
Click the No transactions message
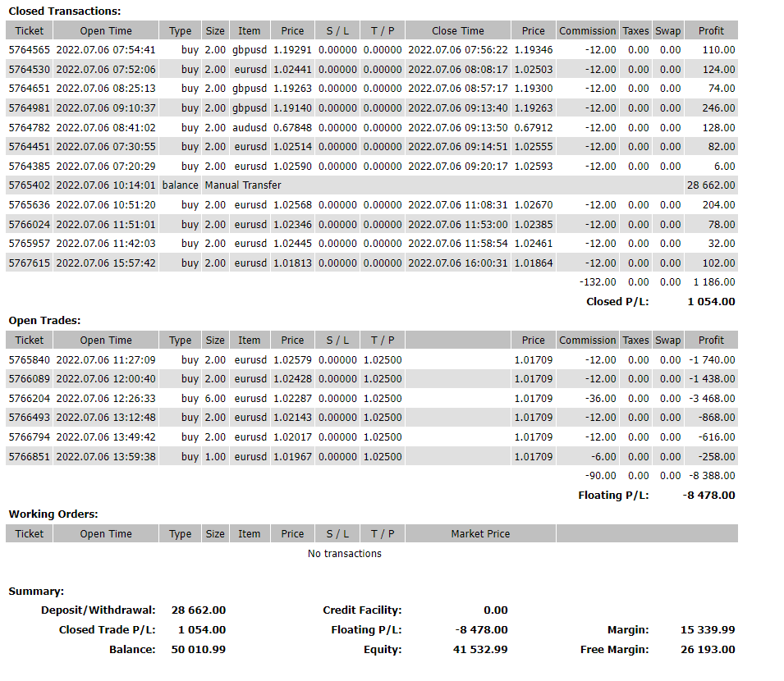tap(345, 554)
